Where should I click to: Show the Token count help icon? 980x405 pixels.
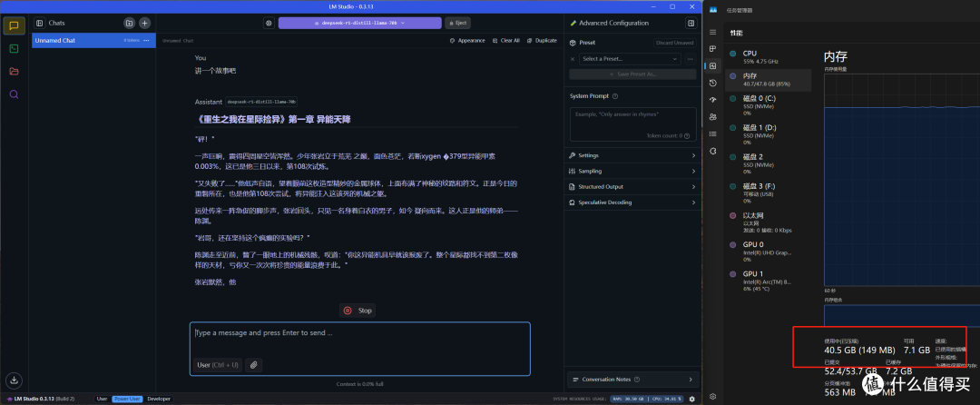686,135
